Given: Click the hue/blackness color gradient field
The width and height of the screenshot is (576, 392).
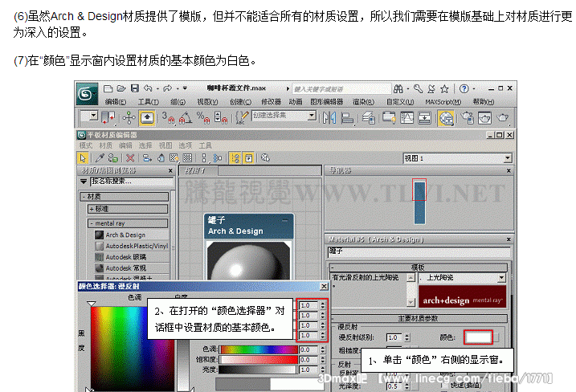Looking at the screenshot, I should 133,348.
